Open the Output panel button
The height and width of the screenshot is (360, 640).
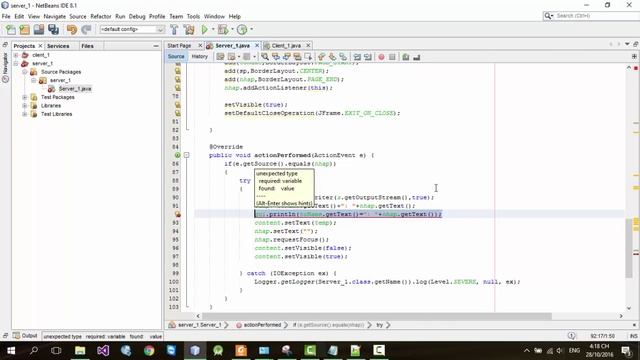[x=25, y=336]
